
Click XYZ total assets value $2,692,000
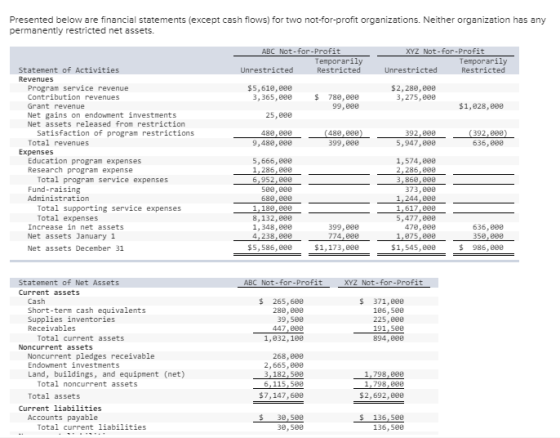pyautogui.click(x=382, y=395)
